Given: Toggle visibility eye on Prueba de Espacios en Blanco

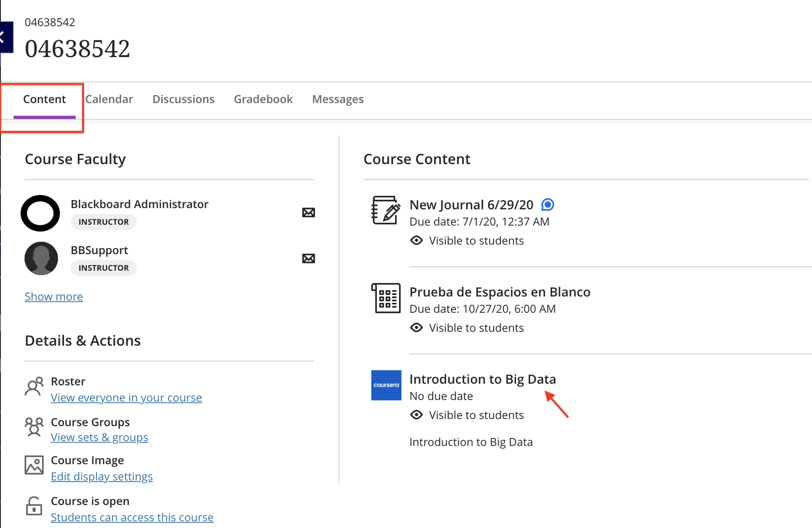Looking at the screenshot, I should click(x=416, y=327).
